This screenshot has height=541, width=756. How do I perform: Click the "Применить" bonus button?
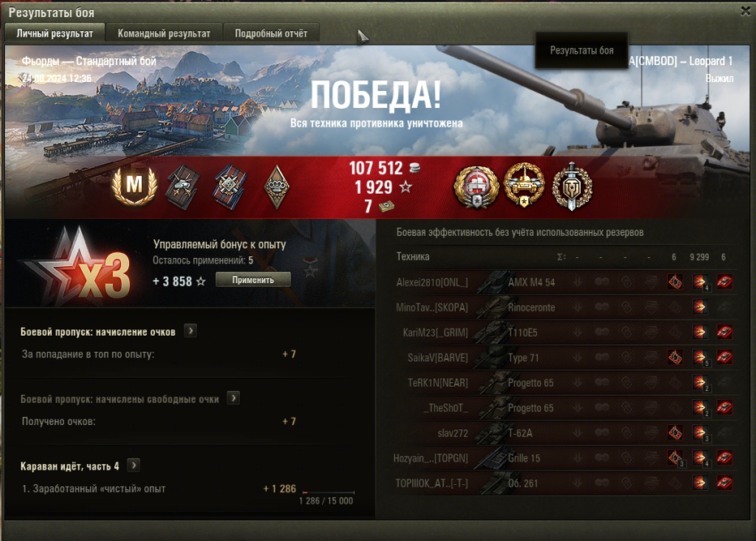click(x=253, y=280)
